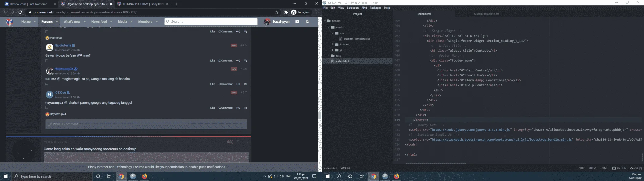Click reply arrow on ICE Dee's comment
644x181 pixels.
(245, 108)
